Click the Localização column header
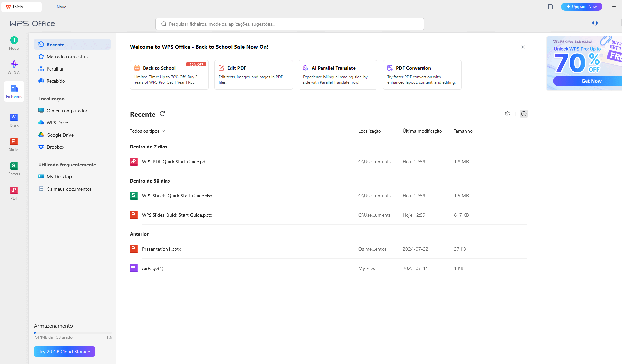The image size is (622, 364). coord(370,131)
